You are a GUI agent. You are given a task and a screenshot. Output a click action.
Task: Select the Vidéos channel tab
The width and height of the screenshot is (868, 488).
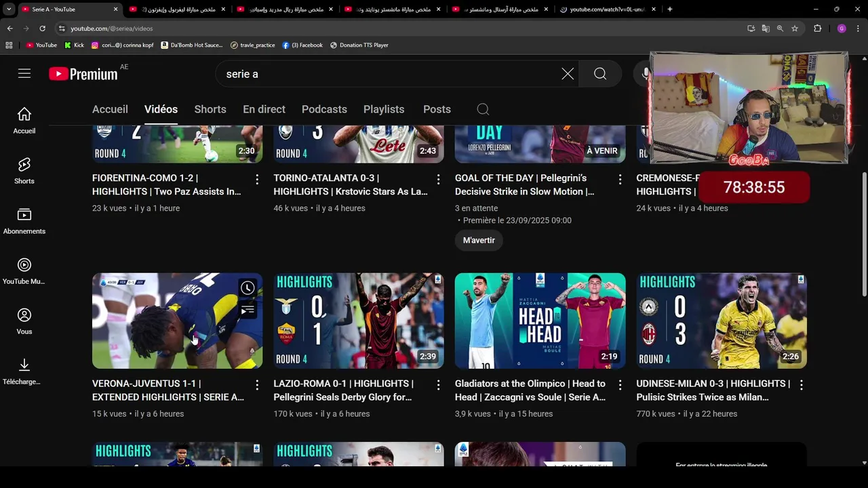pyautogui.click(x=161, y=109)
